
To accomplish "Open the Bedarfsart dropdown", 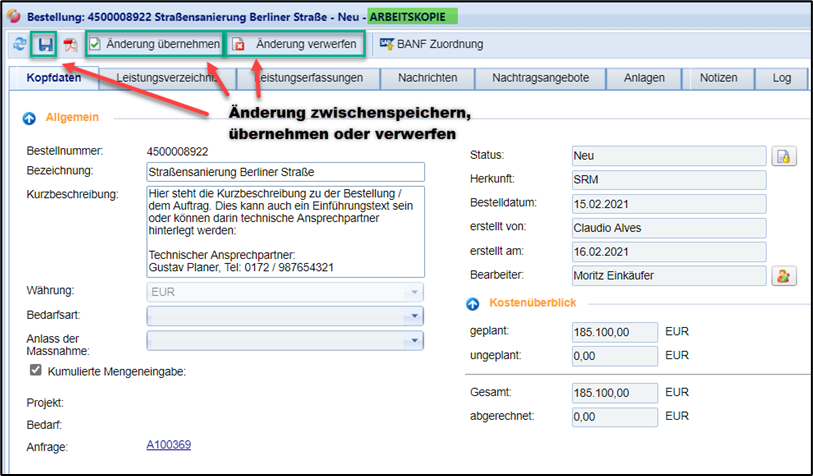I will (x=414, y=316).
